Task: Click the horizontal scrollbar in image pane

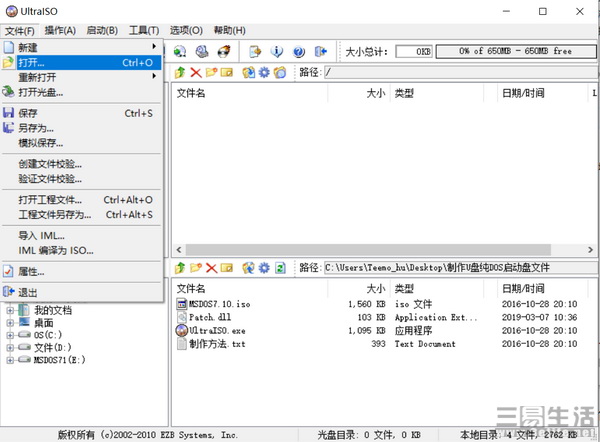Action: (x=368, y=250)
